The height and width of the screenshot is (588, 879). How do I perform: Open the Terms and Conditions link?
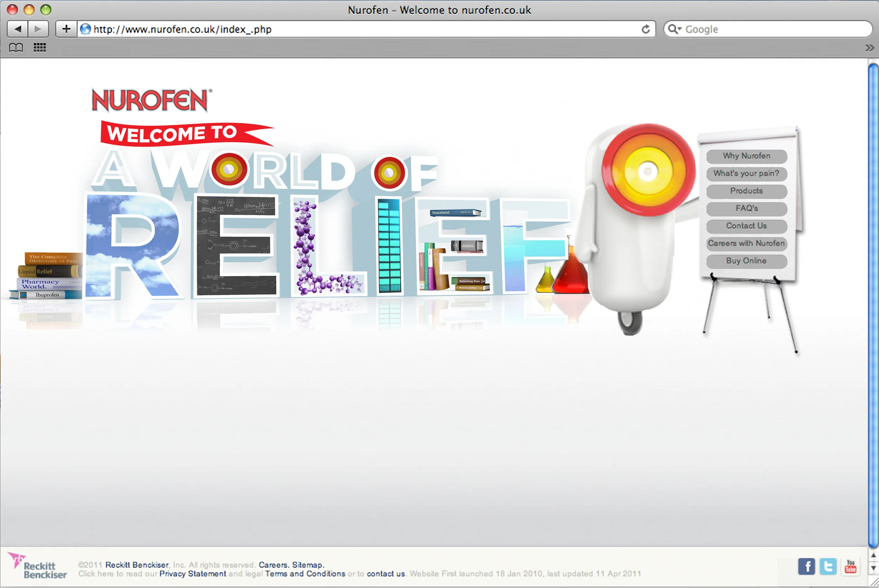coord(305,574)
